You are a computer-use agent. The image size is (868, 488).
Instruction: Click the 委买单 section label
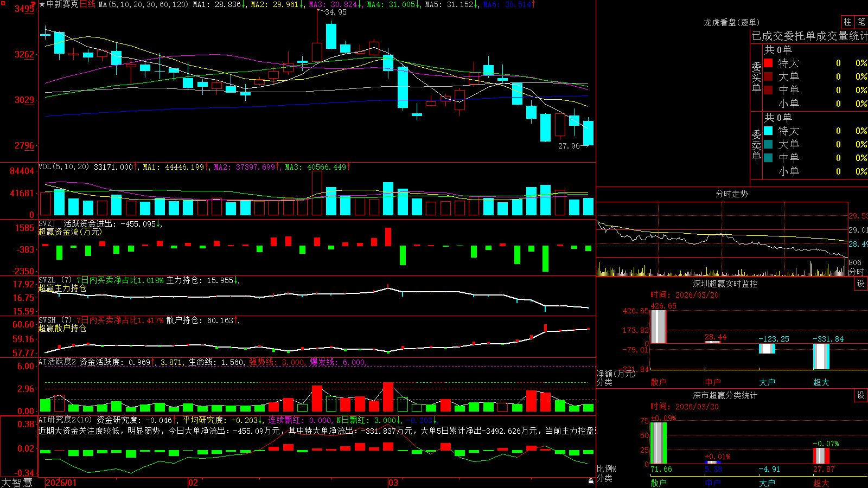pos(756,78)
